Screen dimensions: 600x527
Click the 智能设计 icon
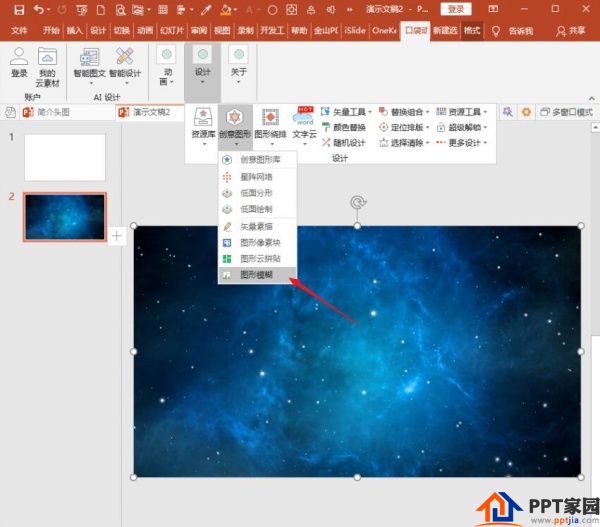tap(125, 67)
